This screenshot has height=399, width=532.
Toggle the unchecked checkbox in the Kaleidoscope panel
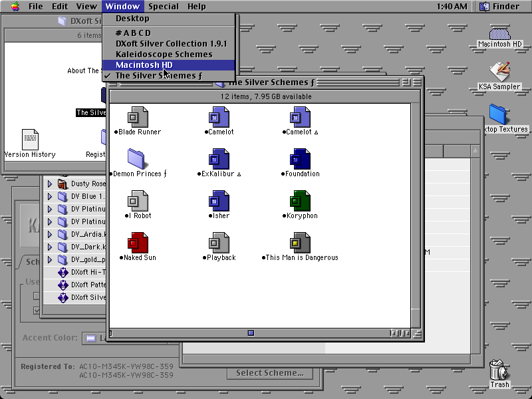[37, 296]
